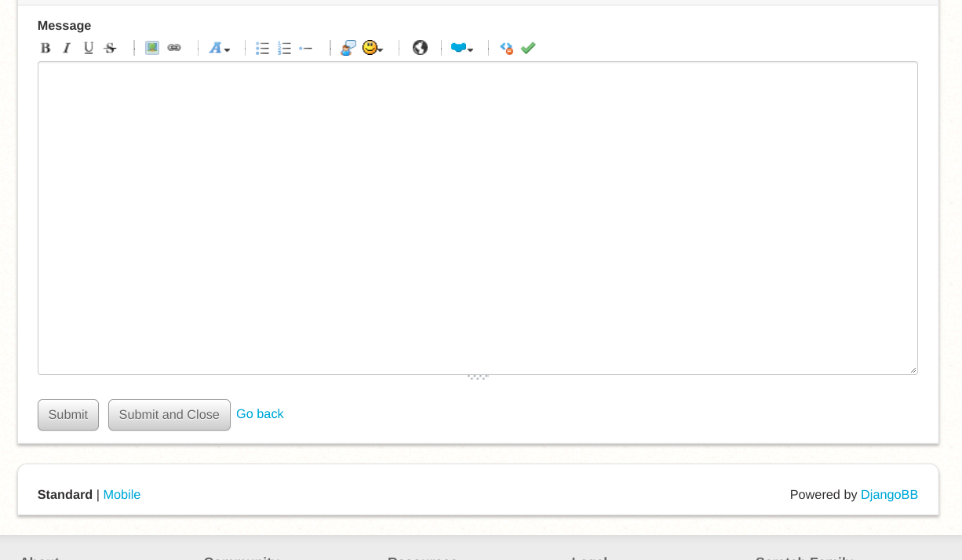Toggle bold formatting in the message toolbar
Image resolution: width=962 pixels, height=560 pixels.
(x=46, y=48)
